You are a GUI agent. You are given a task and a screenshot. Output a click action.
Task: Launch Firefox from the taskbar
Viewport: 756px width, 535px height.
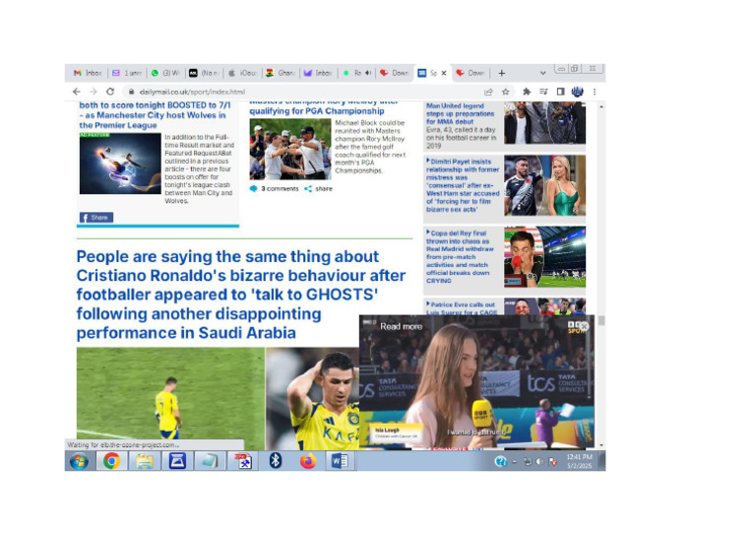point(308,462)
